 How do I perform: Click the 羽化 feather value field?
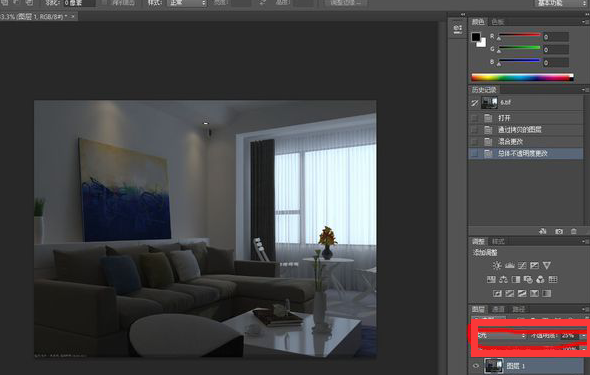pos(79,3)
